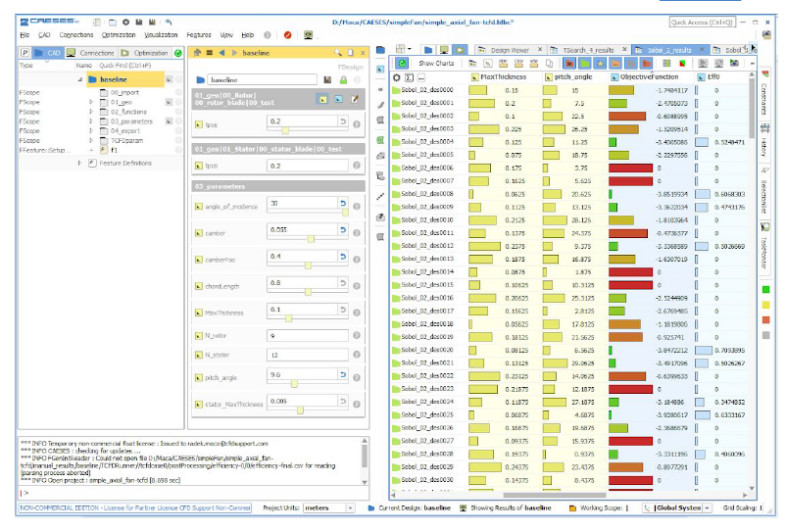Switch to the TSearch_4_results tab
786x530 pixels.
pos(588,50)
